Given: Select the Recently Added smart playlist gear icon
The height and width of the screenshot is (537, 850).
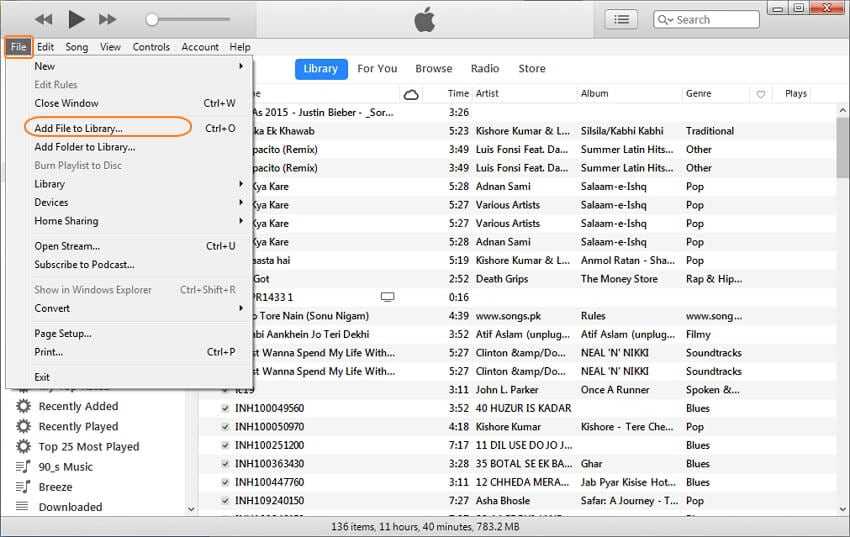Looking at the screenshot, I should click(x=22, y=406).
